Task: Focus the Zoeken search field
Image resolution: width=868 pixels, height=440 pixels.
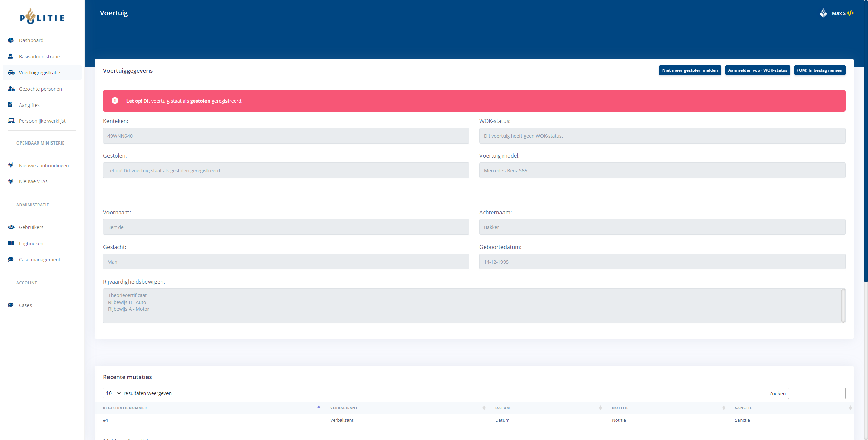Action: [816, 393]
